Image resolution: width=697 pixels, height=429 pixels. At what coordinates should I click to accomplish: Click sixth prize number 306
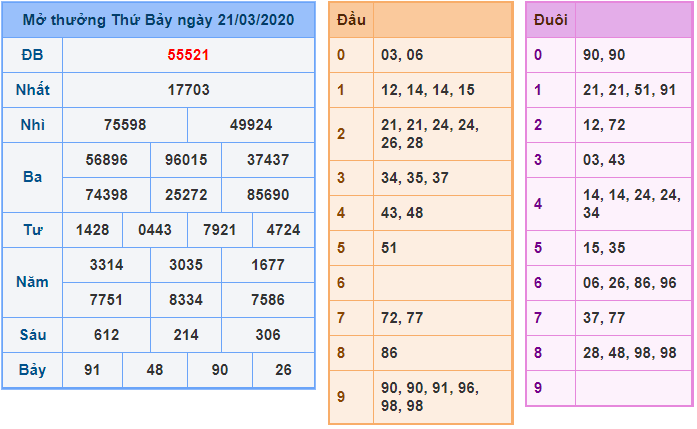267,335
